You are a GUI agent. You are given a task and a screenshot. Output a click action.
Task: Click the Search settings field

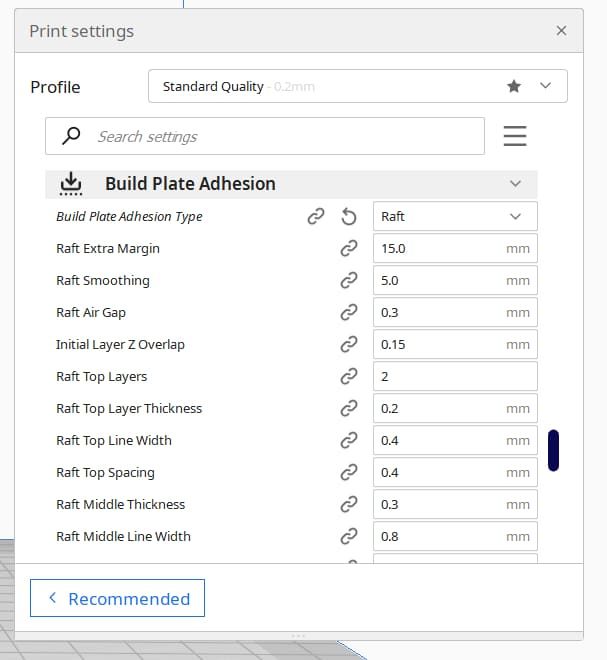[265, 136]
